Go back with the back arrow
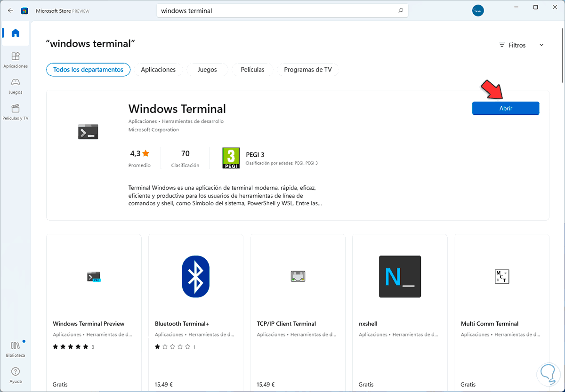The width and height of the screenshot is (565, 392). coord(10,10)
